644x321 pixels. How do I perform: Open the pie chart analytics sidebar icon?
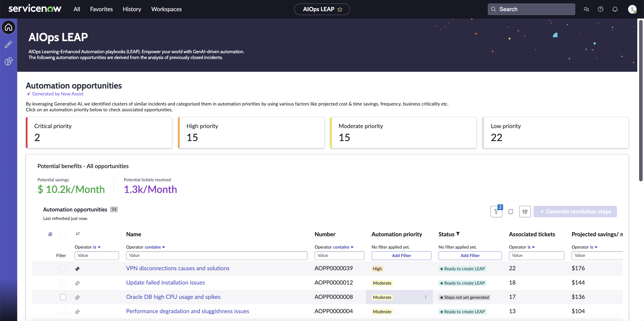(8, 61)
